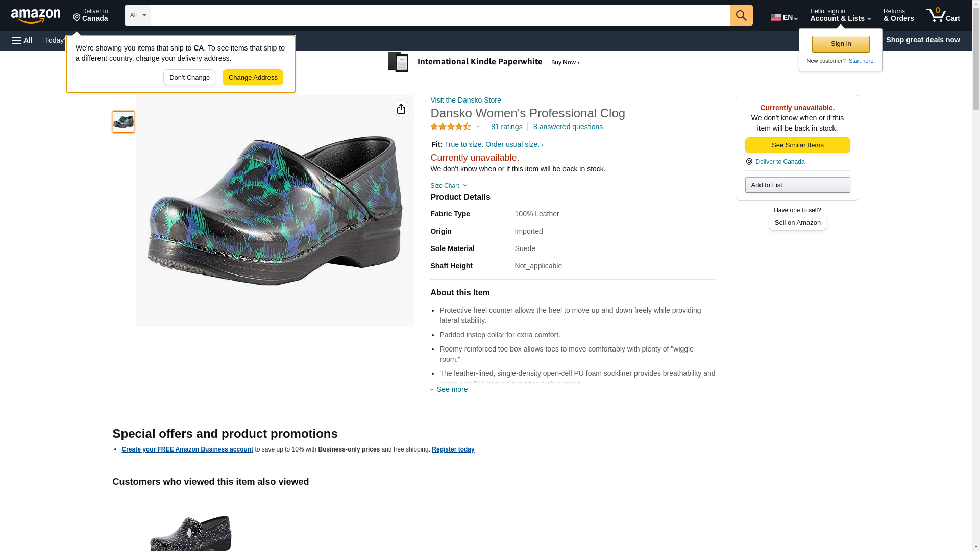Click the share icon on product image
The width and height of the screenshot is (980, 551).
tap(401, 109)
